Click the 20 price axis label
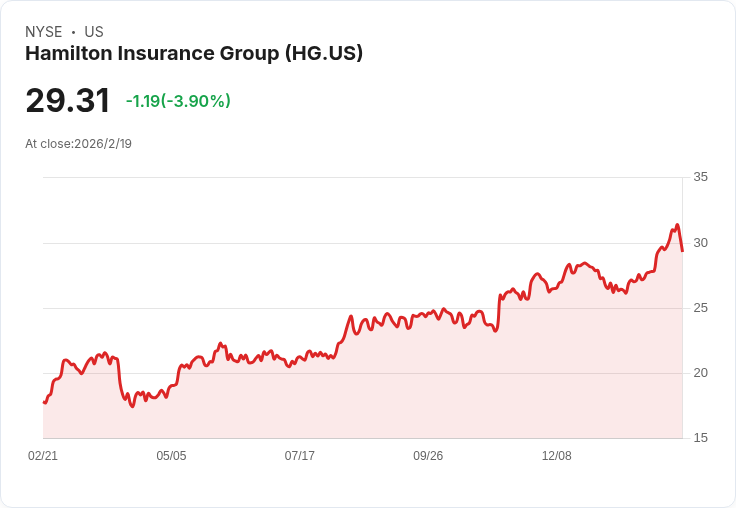This screenshot has height=508, width=736. point(701,373)
